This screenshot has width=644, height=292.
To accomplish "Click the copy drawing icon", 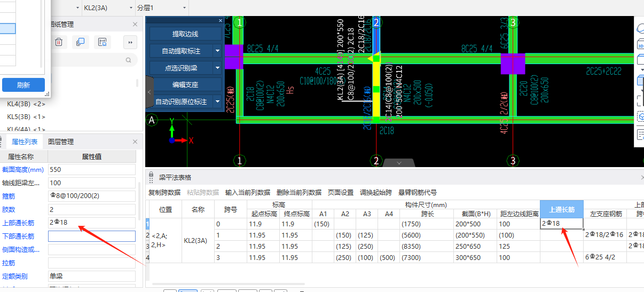I will (81, 42).
